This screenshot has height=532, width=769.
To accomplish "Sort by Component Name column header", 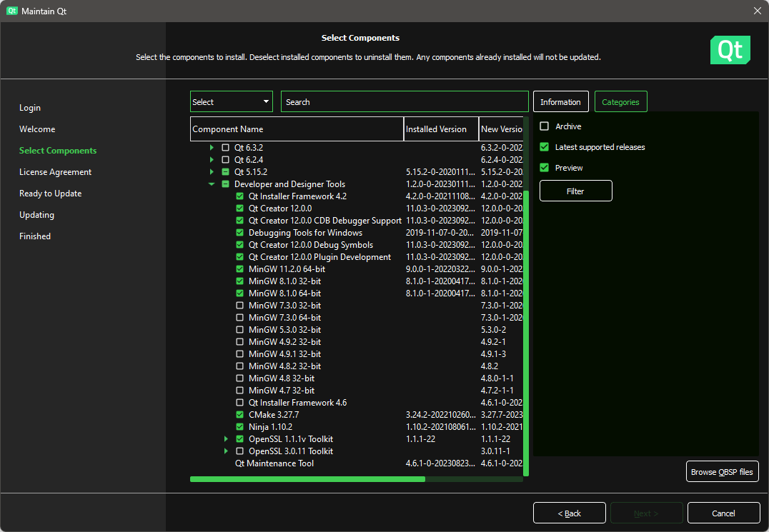I will (x=297, y=129).
